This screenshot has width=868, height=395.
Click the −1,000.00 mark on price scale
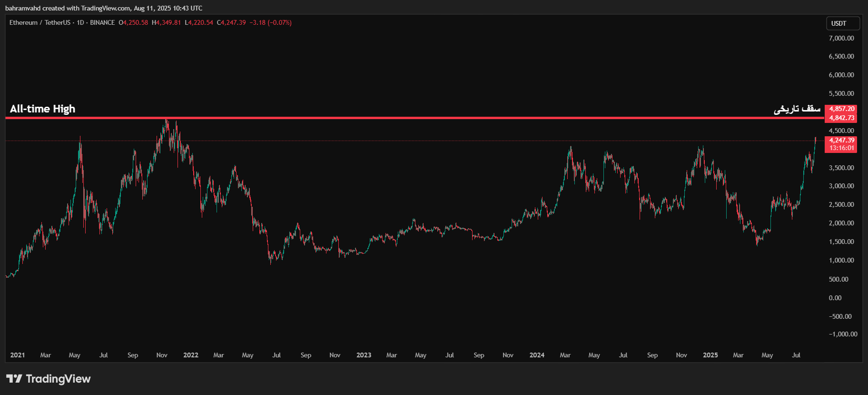tap(843, 334)
